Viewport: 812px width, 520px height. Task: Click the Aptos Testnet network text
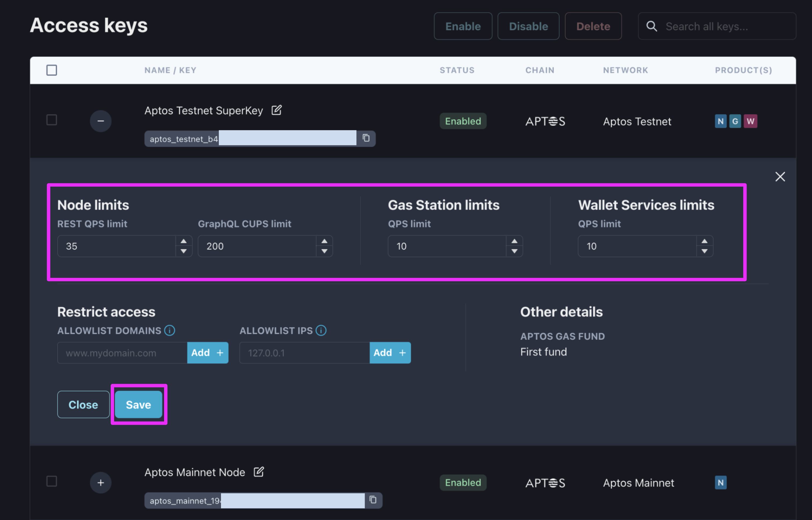coord(637,121)
